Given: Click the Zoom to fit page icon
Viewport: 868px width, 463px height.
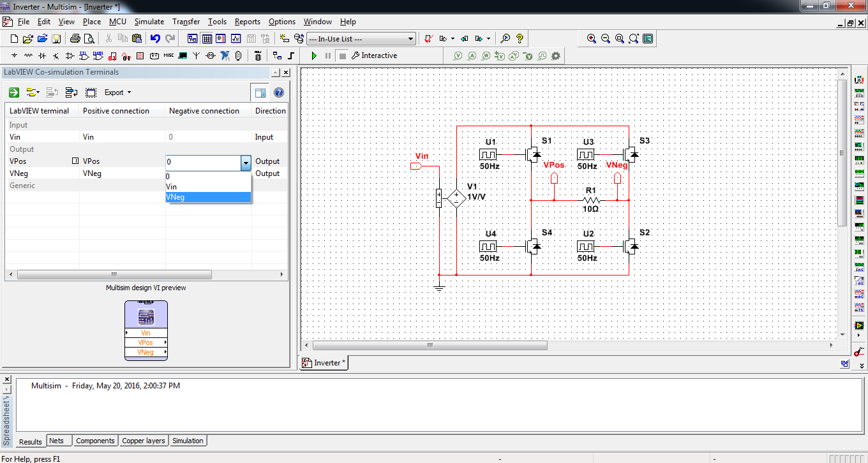Looking at the screenshot, I should pyautogui.click(x=634, y=39).
